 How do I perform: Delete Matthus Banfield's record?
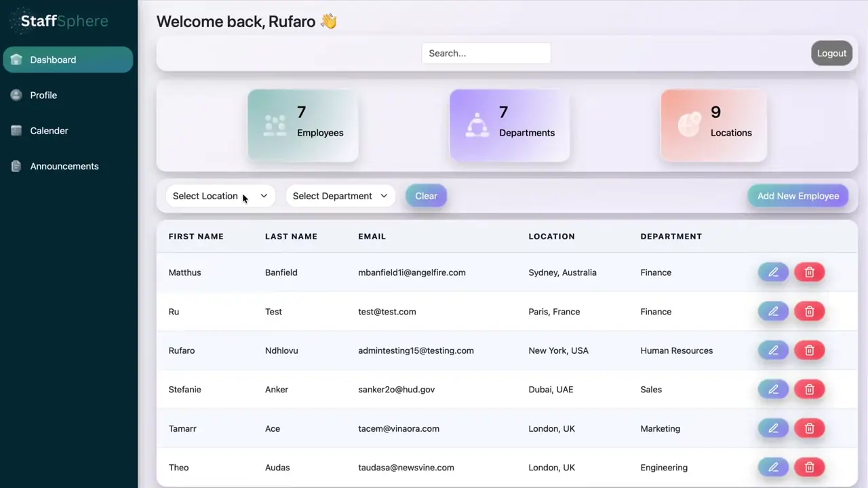pyautogui.click(x=809, y=272)
